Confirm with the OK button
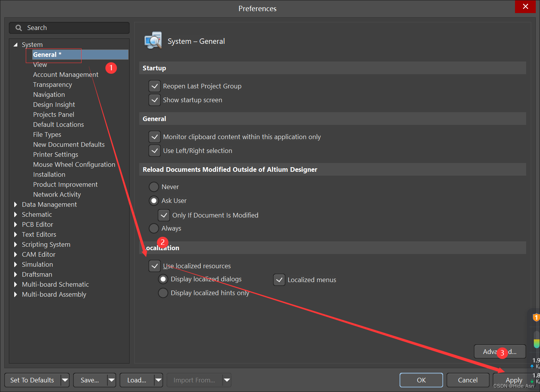This screenshot has height=392, width=540. point(421,380)
